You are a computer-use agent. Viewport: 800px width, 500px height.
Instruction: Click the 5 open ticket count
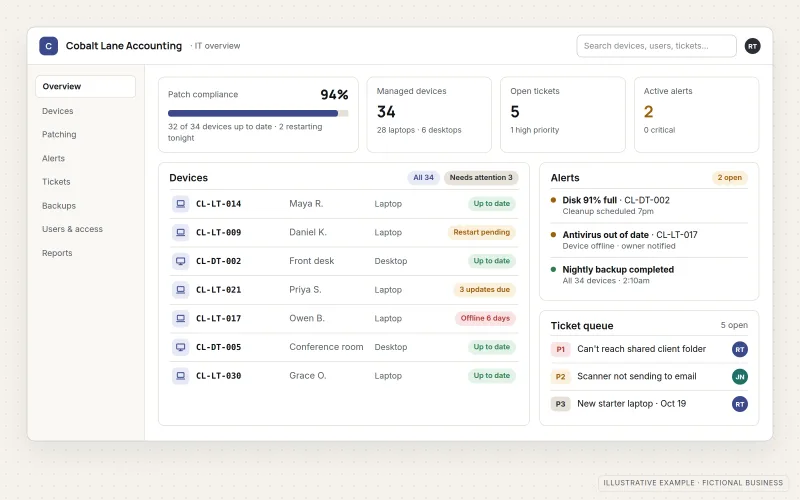[x=734, y=325]
